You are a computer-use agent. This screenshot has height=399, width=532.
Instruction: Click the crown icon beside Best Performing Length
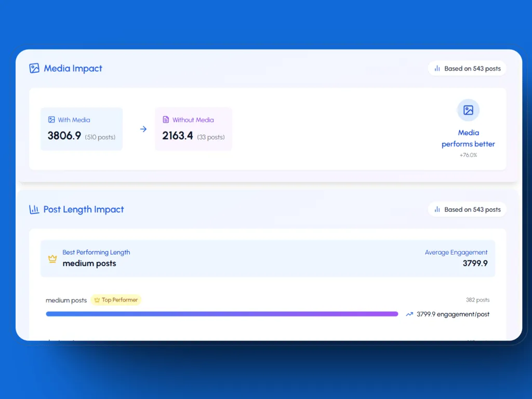pyautogui.click(x=52, y=258)
